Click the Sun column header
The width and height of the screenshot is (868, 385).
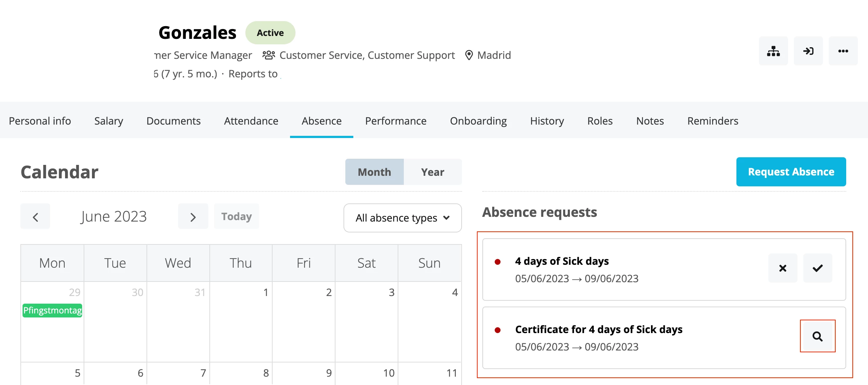click(430, 263)
